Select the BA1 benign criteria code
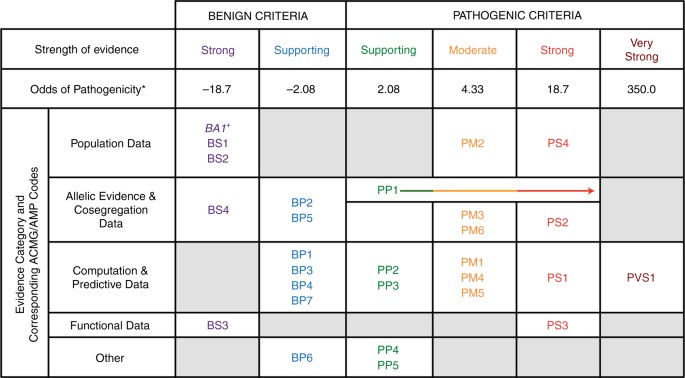The image size is (685, 378). click(218, 127)
